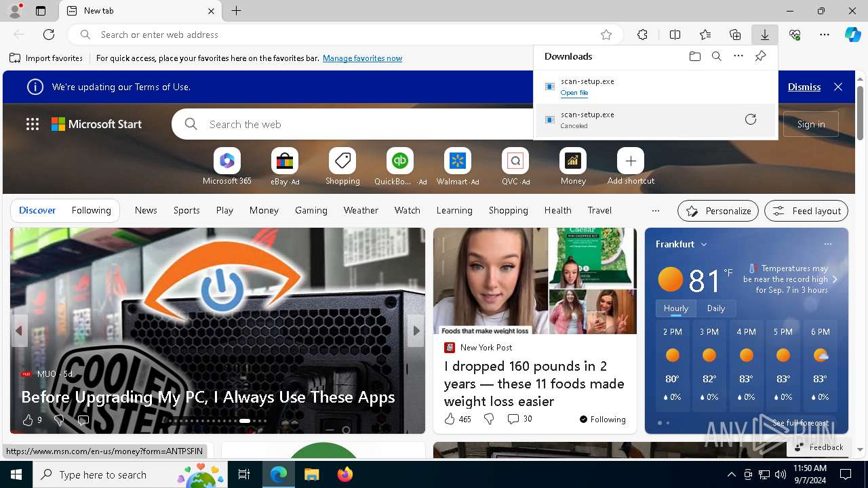Open the Walmart shortcut tile

click(458, 166)
